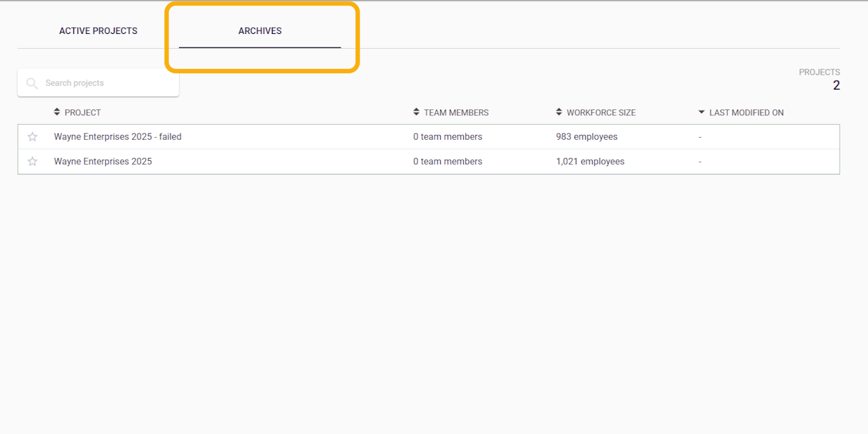Star the second project, Wayne Enterprises 2025
The image size is (868, 434).
click(33, 161)
